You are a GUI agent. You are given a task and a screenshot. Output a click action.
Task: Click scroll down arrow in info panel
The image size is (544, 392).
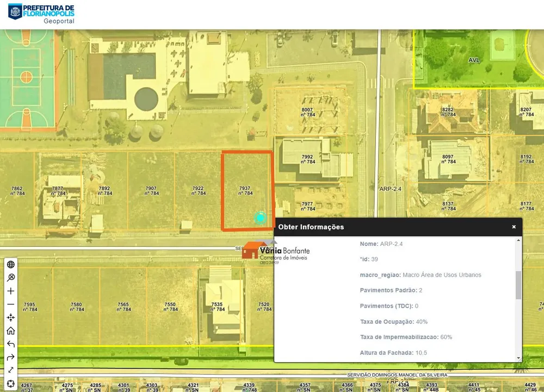point(518,358)
